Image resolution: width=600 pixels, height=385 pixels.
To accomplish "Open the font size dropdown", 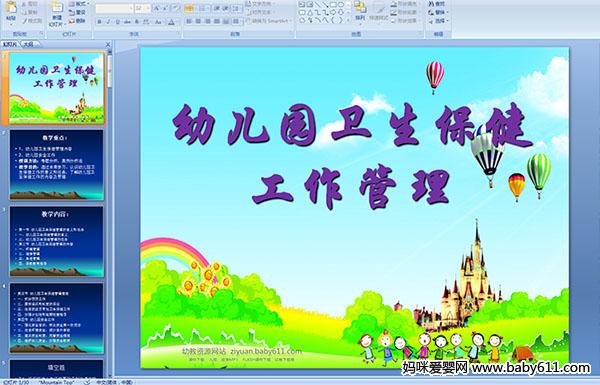I will pyautogui.click(x=148, y=8).
